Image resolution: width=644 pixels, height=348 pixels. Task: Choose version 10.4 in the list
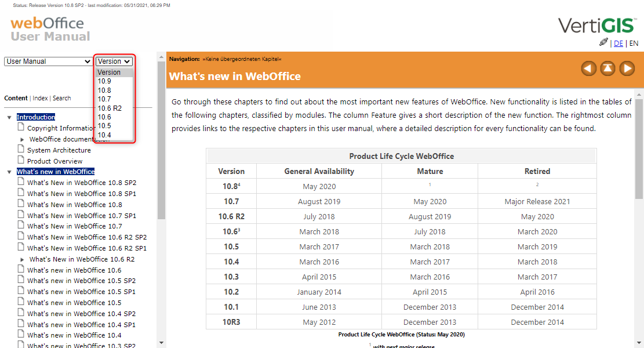pos(114,135)
